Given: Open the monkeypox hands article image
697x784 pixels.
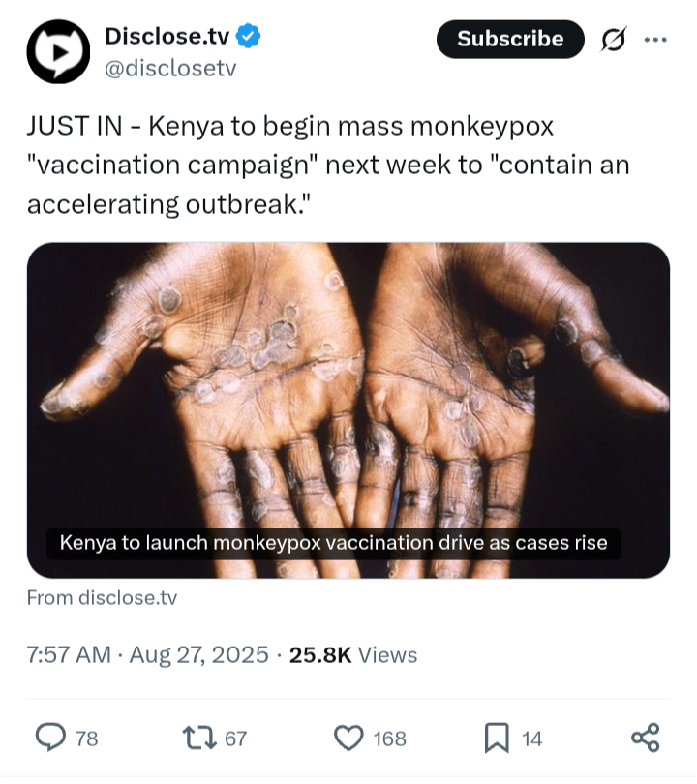Looking at the screenshot, I should coord(348,387).
